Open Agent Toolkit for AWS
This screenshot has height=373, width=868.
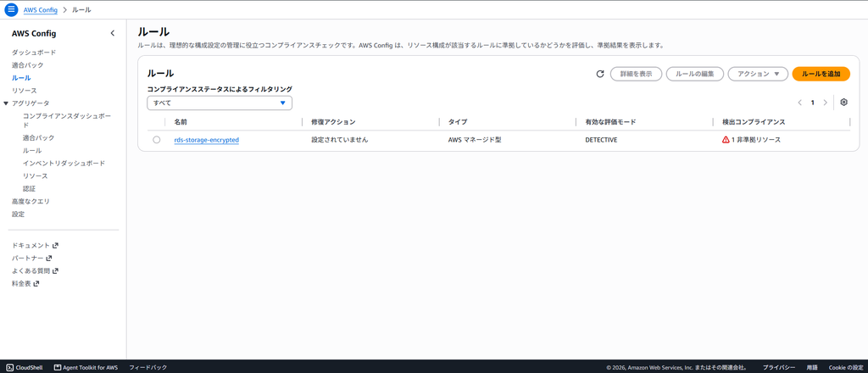click(x=86, y=367)
